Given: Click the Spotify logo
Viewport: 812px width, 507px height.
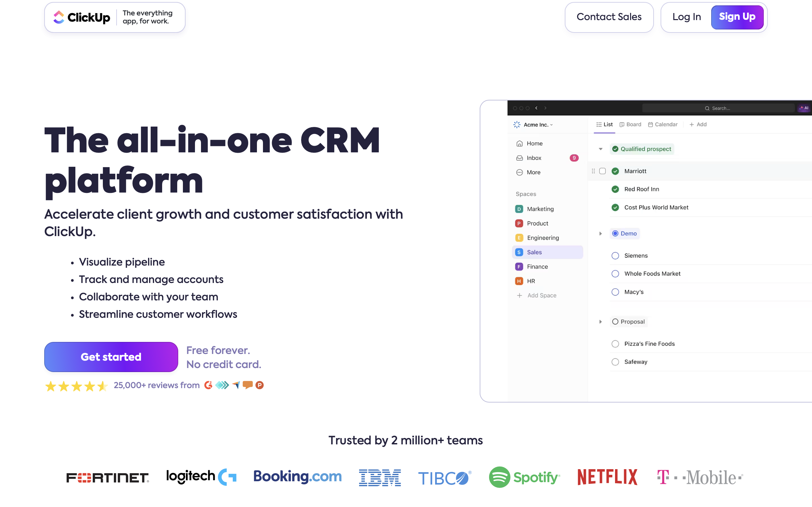Looking at the screenshot, I should coord(524,477).
